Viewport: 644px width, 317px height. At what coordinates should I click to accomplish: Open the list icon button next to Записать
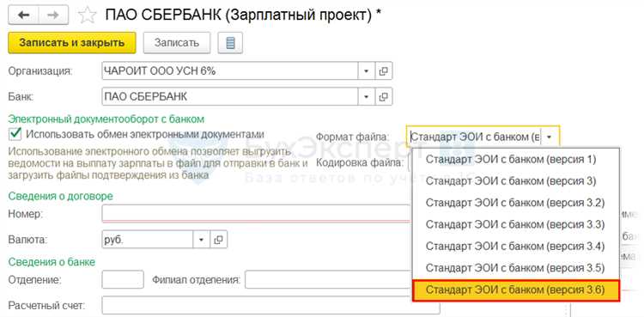point(230,43)
